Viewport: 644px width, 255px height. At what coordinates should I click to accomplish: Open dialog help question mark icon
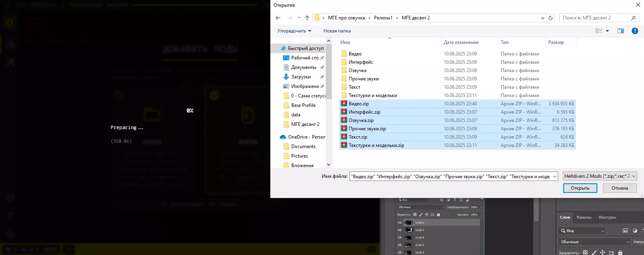click(635, 31)
